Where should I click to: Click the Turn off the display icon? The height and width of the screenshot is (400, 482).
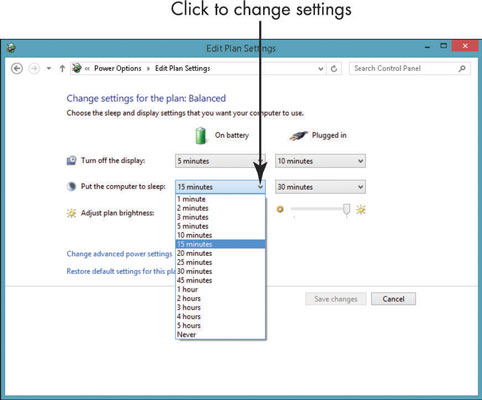(x=71, y=160)
